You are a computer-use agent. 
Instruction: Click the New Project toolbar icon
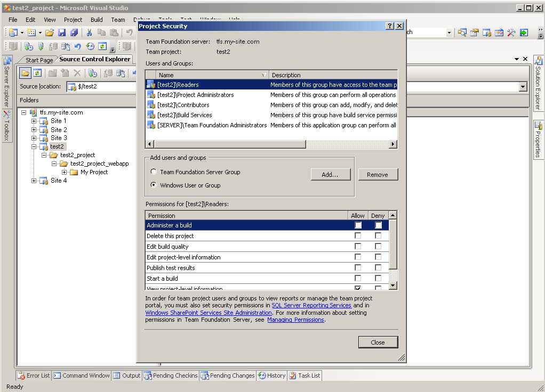pos(13,32)
